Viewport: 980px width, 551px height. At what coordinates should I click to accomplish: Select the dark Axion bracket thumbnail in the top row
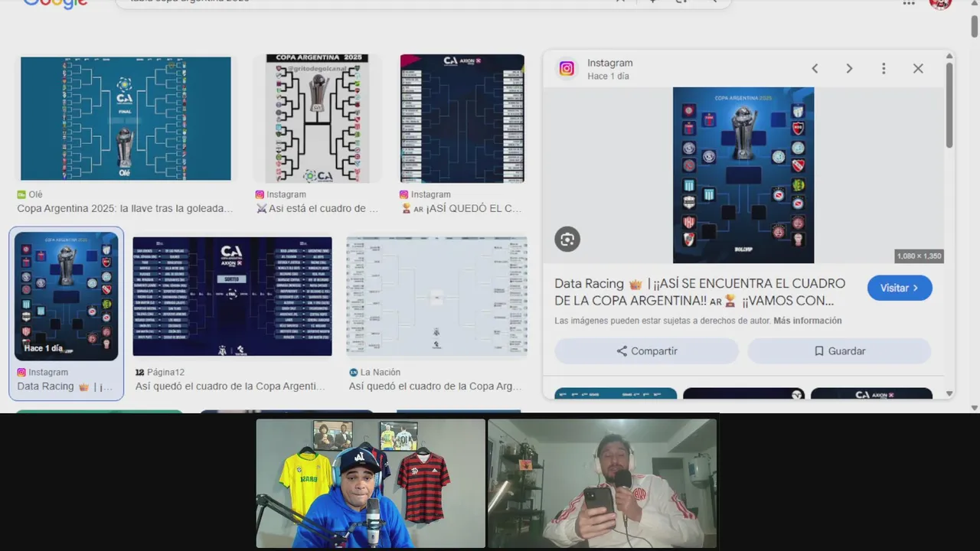click(x=462, y=119)
